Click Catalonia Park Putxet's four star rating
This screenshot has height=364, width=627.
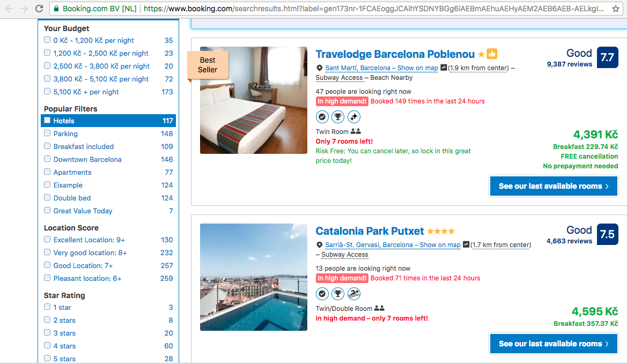point(441,231)
